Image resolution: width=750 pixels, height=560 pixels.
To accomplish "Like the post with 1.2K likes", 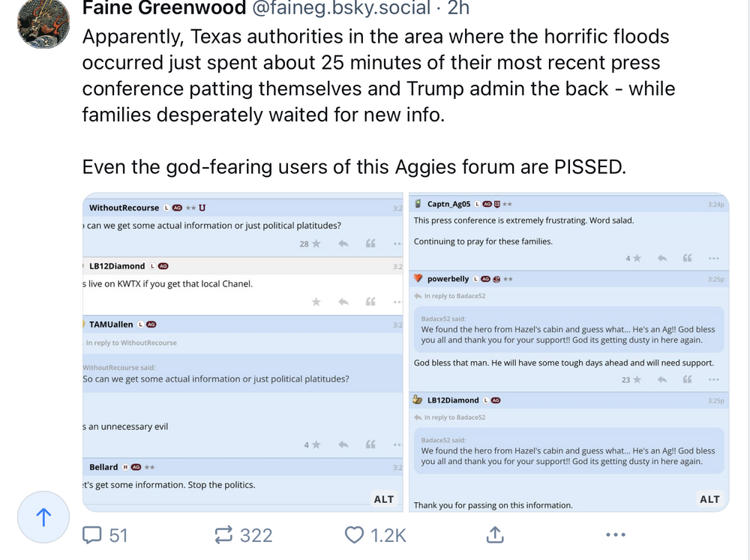I will pyautogui.click(x=375, y=535).
